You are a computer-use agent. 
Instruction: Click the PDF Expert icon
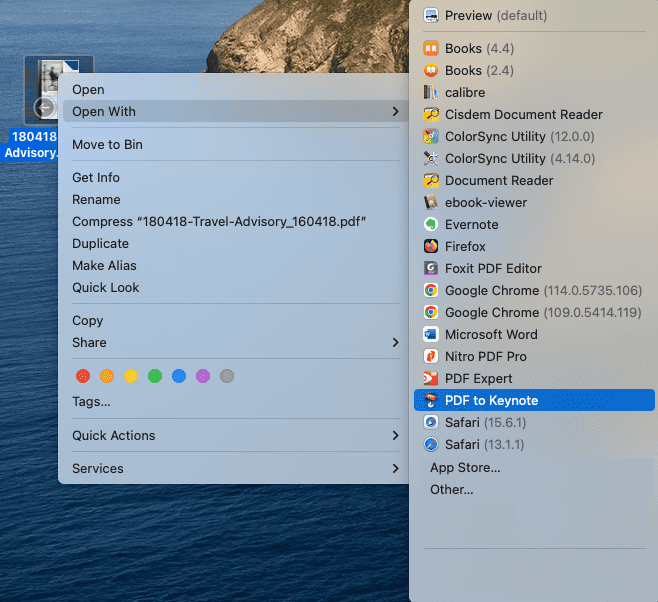tap(431, 378)
